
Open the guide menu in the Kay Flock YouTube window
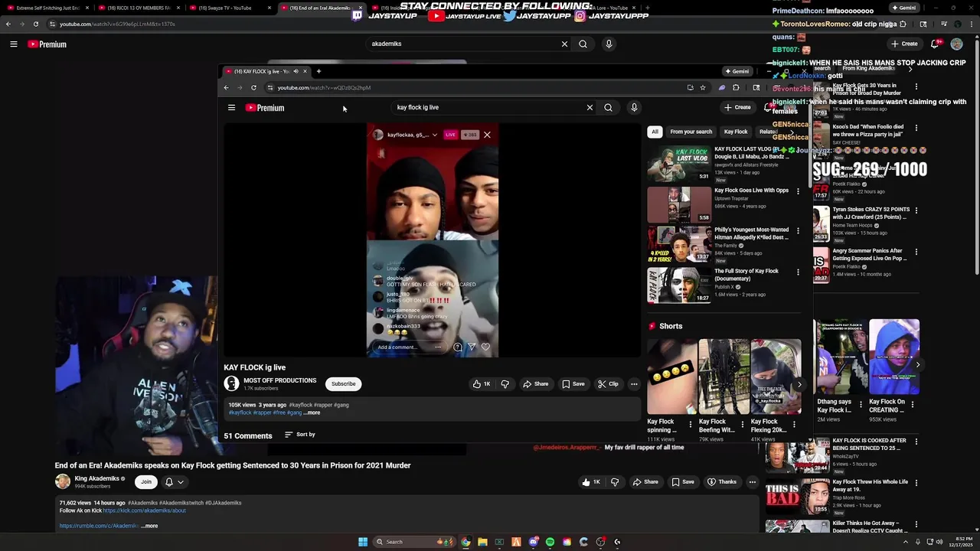[231, 108]
